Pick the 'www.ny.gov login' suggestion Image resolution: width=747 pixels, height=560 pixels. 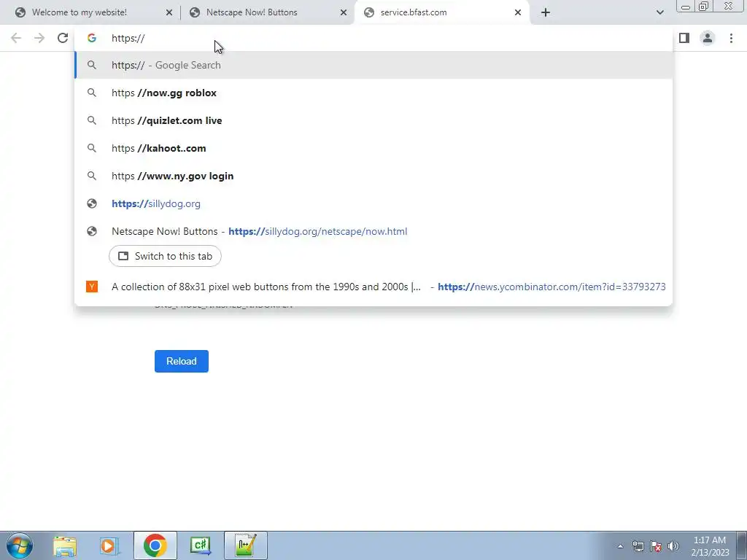point(373,176)
